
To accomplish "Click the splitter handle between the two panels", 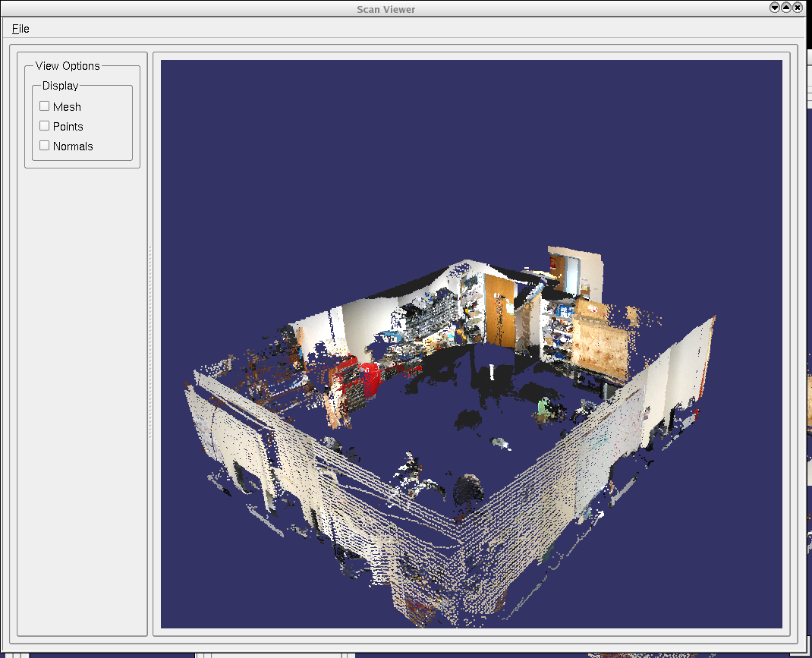I will click(x=150, y=342).
